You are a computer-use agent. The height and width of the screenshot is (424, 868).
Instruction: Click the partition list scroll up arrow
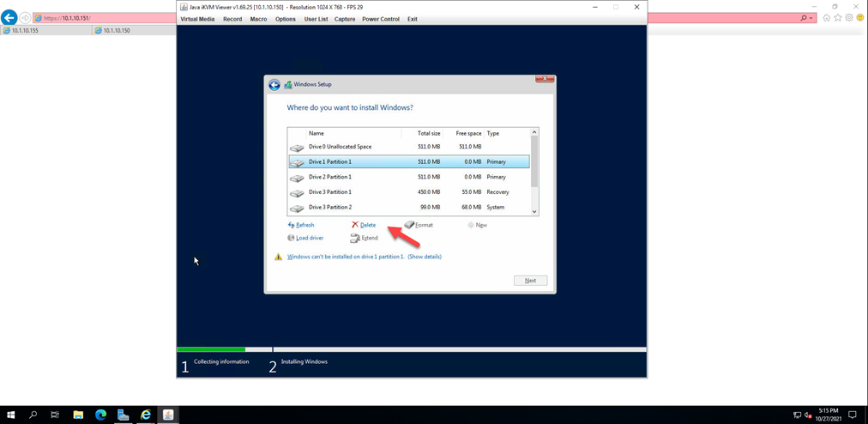(x=534, y=132)
